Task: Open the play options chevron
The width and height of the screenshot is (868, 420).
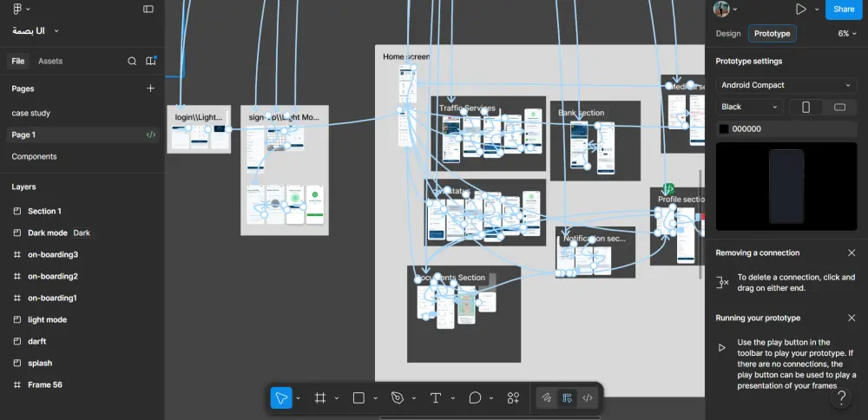Action: click(817, 10)
